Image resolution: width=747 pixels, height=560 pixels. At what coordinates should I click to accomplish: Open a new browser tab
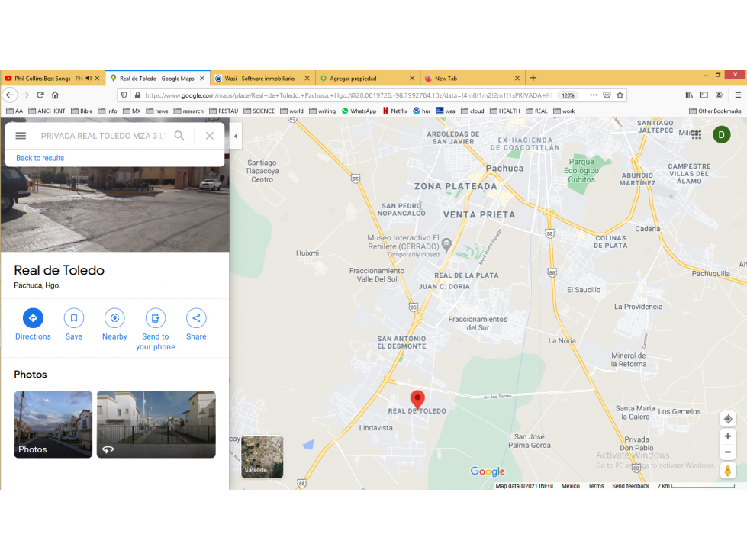point(533,78)
